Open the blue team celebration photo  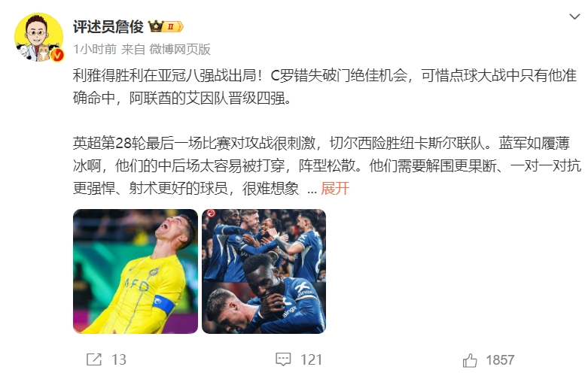click(264, 271)
